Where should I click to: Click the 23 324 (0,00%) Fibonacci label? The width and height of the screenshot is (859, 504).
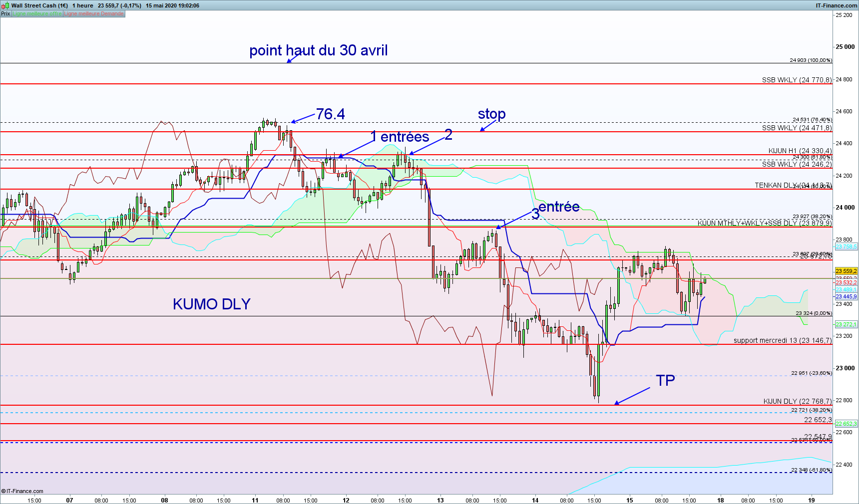pyautogui.click(x=814, y=313)
